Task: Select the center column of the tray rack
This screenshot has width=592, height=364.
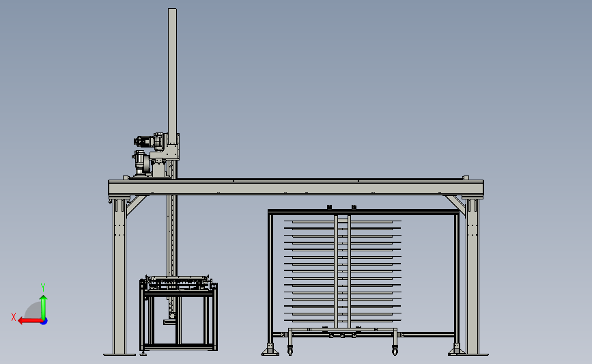Action: 343,271
